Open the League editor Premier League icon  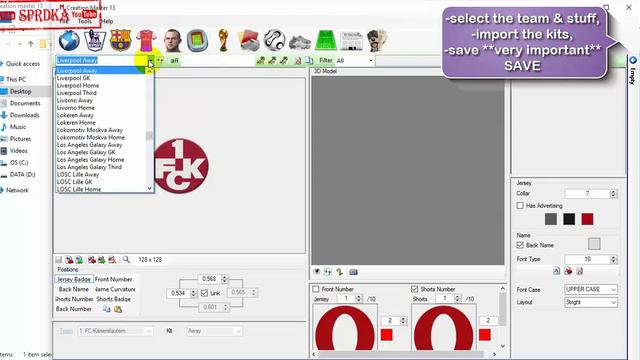click(95, 40)
